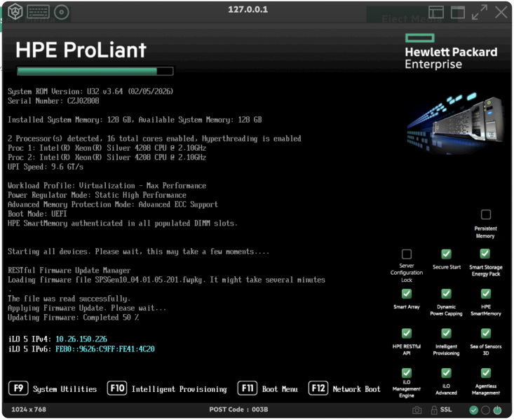Click the F10 Intelligent Provisioning key
Image resolution: width=514 pixels, height=420 pixels.
(x=117, y=388)
